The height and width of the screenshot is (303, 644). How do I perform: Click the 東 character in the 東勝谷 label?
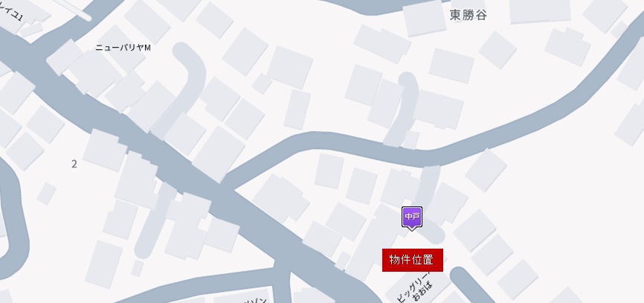(455, 15)
